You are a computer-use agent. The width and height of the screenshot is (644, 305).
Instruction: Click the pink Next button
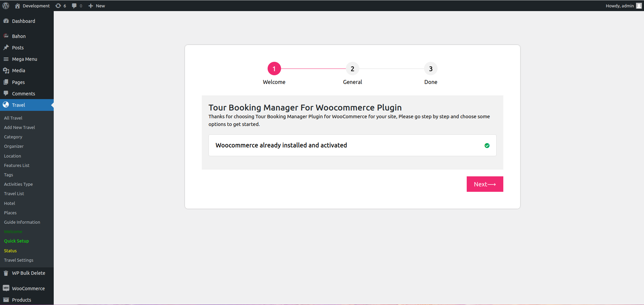point(485,184)
